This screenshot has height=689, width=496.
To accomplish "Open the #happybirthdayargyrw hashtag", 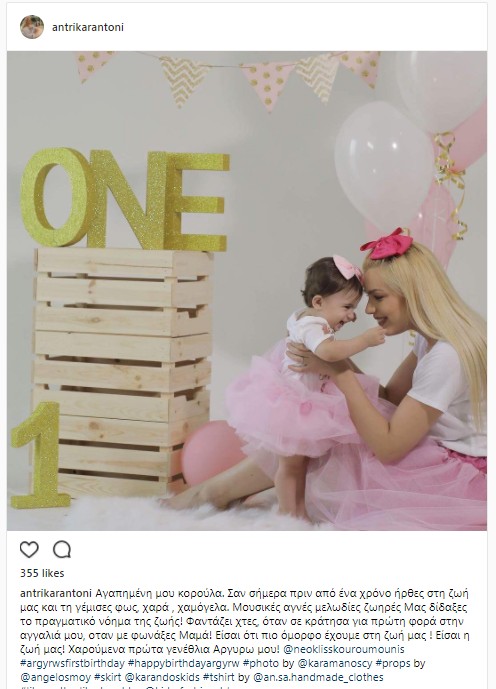I will click(184, 663).
